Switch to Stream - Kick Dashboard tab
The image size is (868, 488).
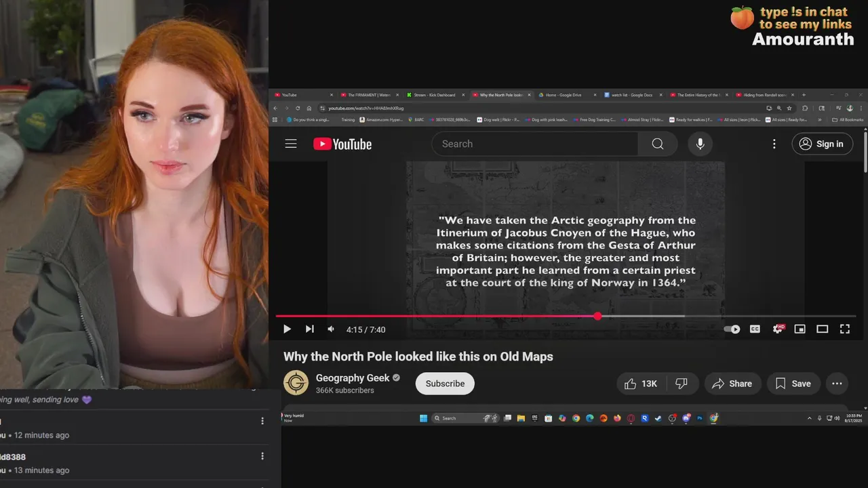[435, 95]
